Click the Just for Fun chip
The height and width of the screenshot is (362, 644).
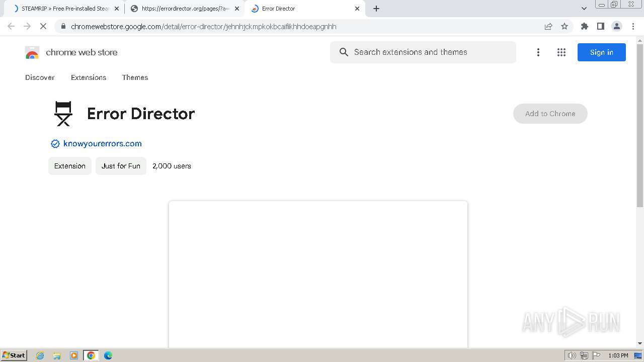(x=121, y=166)
